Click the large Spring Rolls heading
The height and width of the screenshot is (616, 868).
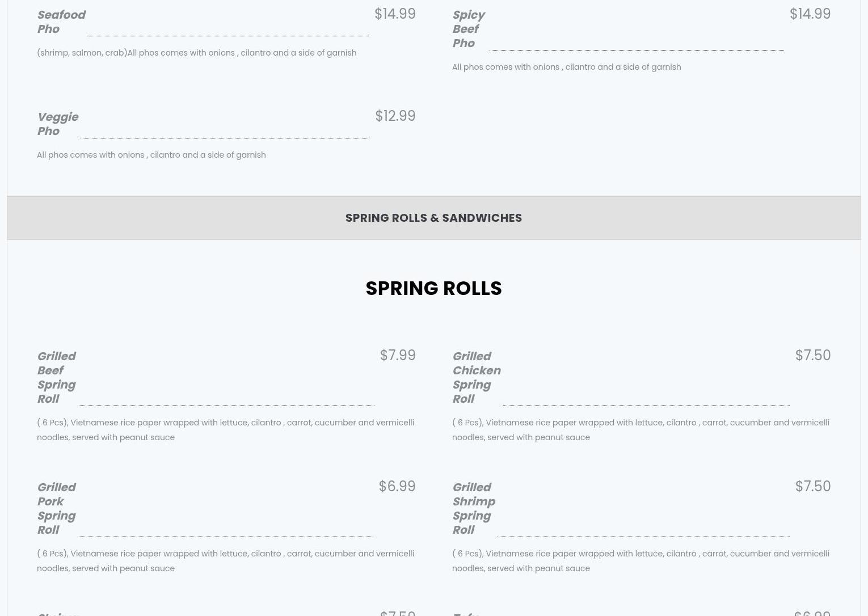pyautogui.click(x=433, y=288)
